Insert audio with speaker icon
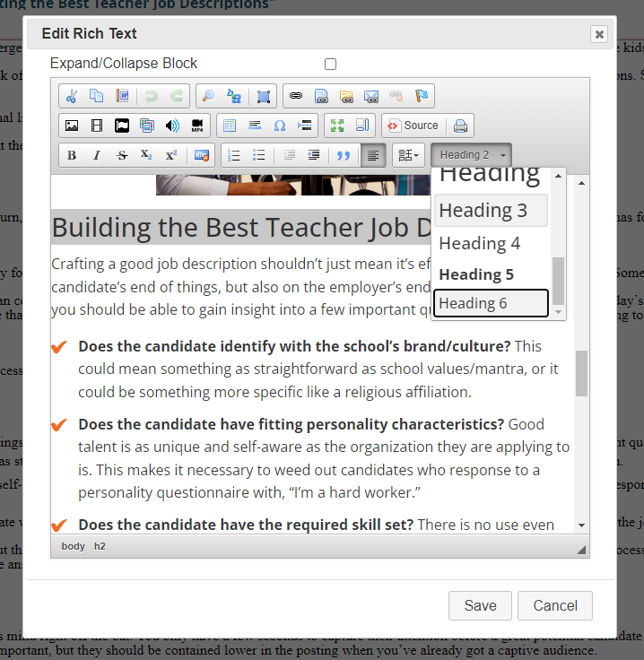This screenshot has height=660, width=644. tap(172, 126)
